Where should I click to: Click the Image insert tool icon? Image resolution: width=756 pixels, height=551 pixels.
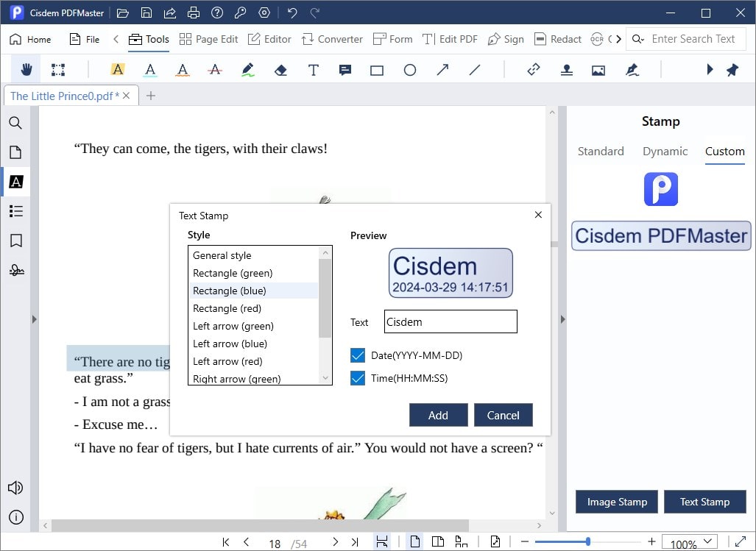[x=598, y=71]
